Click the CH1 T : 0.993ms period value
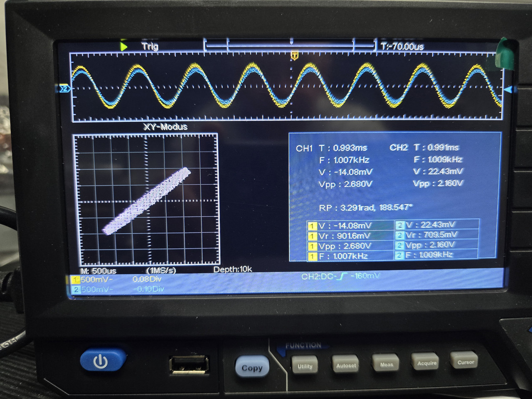This screenshot has width=532, height=399. pos(343,148)
